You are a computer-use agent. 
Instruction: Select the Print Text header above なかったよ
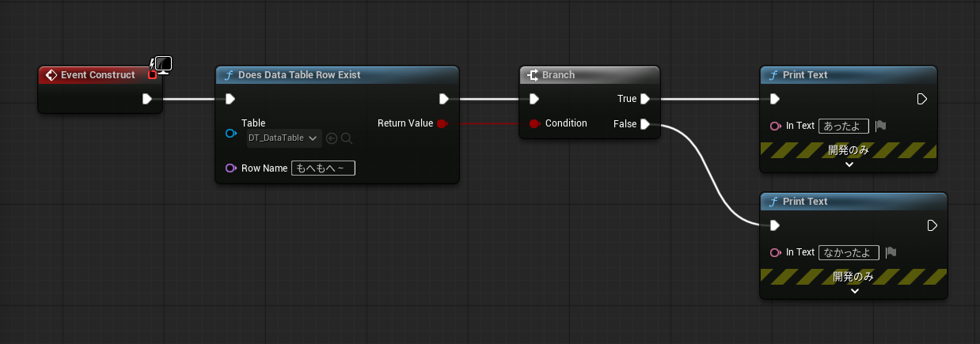point(854,202)
